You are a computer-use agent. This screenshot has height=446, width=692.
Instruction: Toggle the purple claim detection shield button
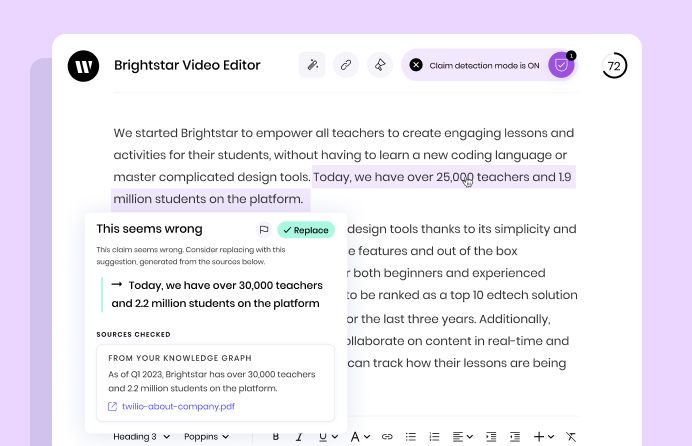pos(561,65)
